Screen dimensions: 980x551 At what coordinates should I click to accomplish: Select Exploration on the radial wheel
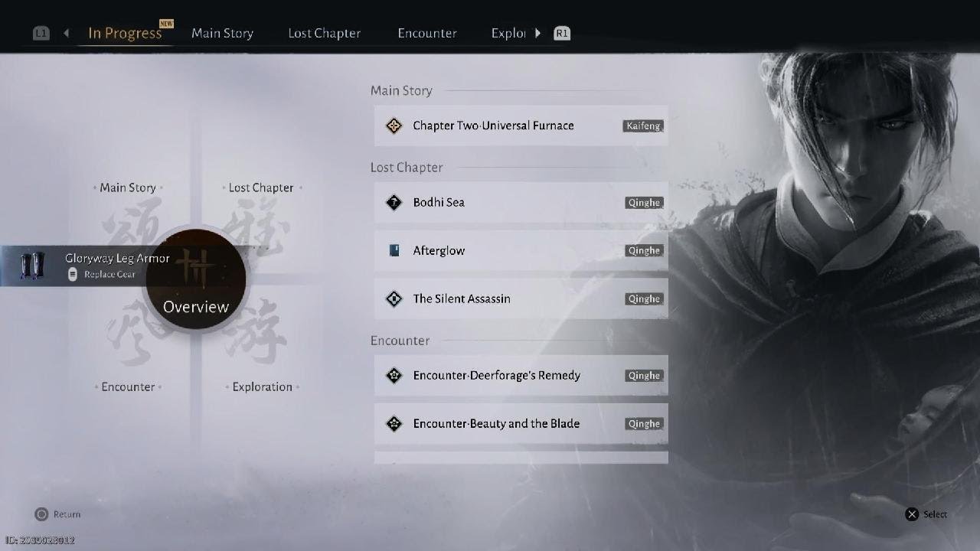(x=263, y=386)
